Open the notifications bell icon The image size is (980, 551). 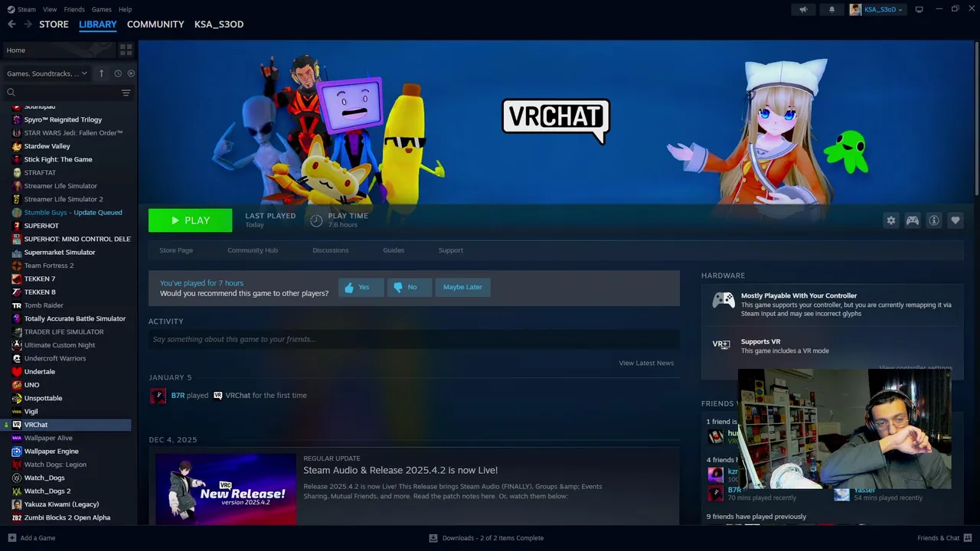[832, 9]
